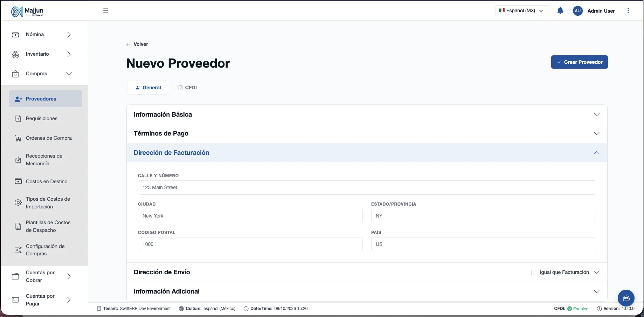Expand the Dirección de Envío chevron
Image resolution: width=644 pixels, height=317 pixels.
597,272
